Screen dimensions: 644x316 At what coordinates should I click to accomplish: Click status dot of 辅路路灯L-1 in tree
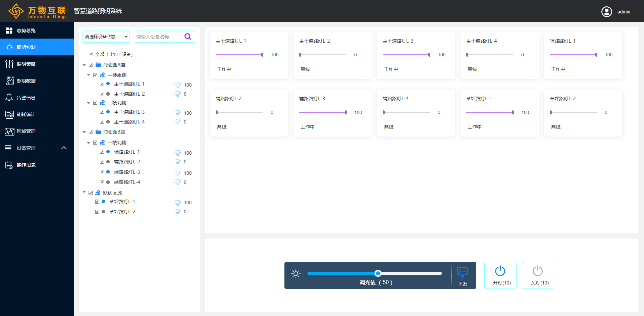[108, 152]
